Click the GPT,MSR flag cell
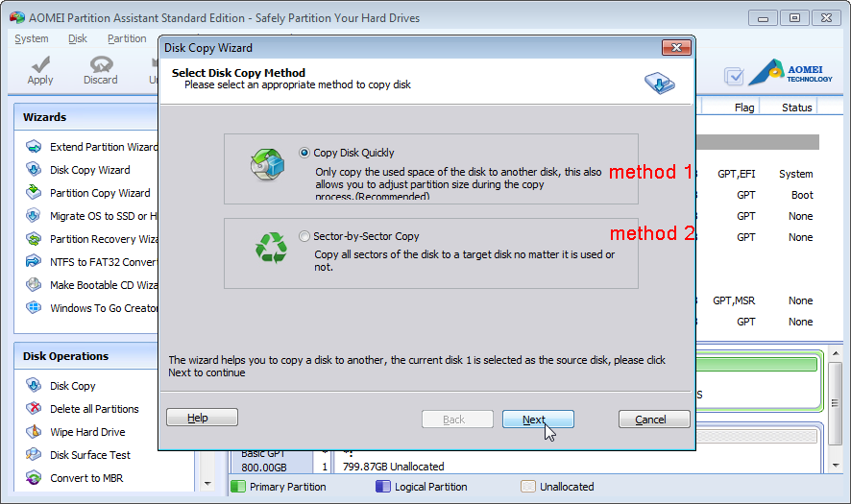851x504 pixels. point(734,300)
